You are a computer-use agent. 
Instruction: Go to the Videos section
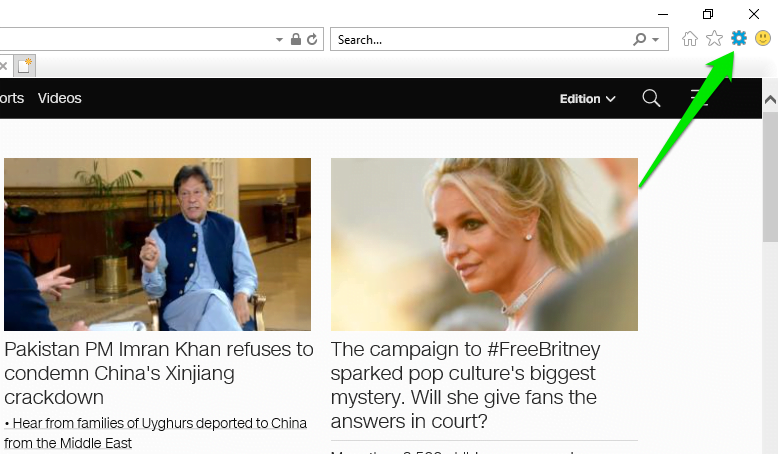point(60,99)
